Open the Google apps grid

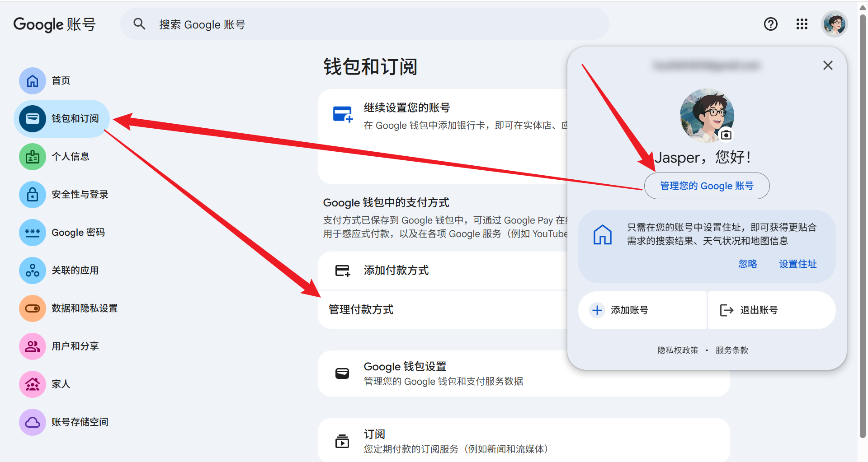(802, 24)
